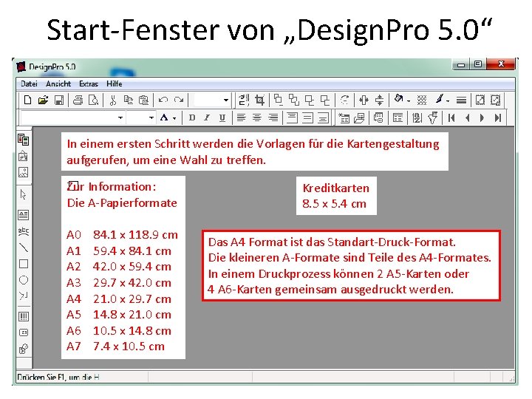Undo the last action

pyautogui.click(x=163, y=100)
